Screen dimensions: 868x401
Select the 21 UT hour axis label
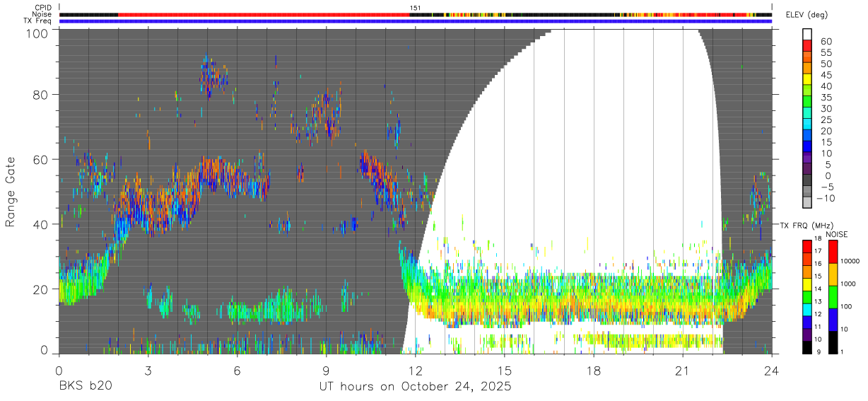click(682, 370)
